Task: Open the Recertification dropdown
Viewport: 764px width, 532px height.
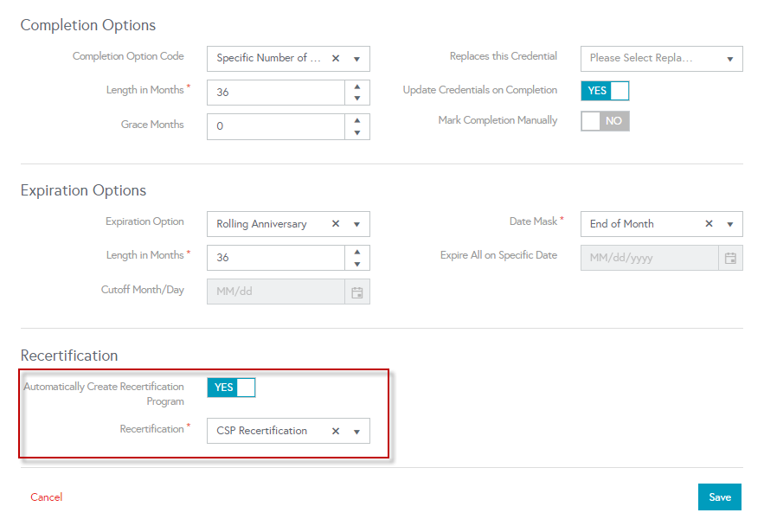Action: (356, 431)
